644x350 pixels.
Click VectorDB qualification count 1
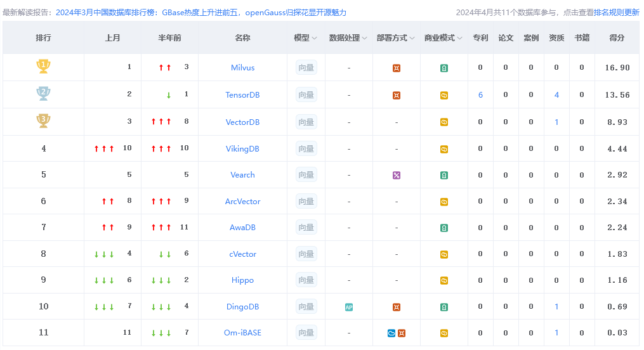tap(556, 122)
